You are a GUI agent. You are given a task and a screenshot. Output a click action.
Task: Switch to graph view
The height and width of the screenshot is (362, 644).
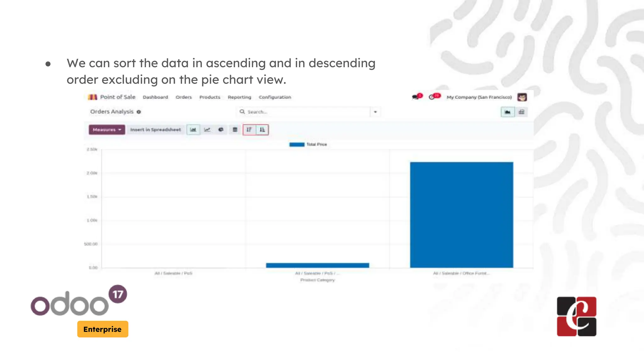[508, 112]
